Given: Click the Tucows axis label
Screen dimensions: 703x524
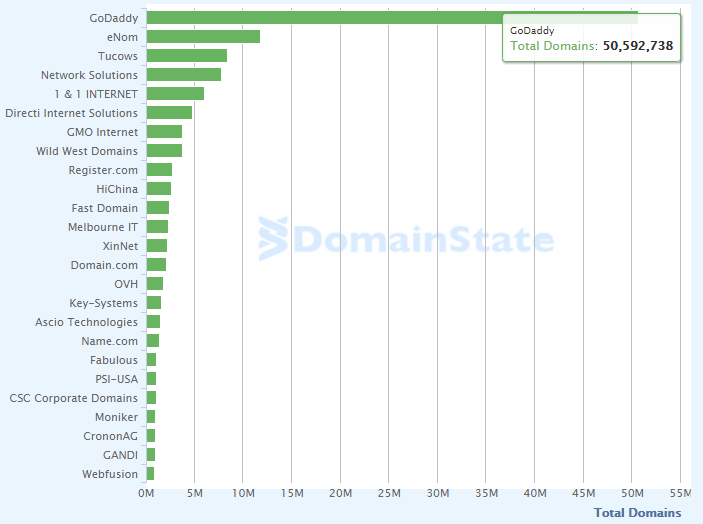Looking at the screenshot, I should click(117, 56).
